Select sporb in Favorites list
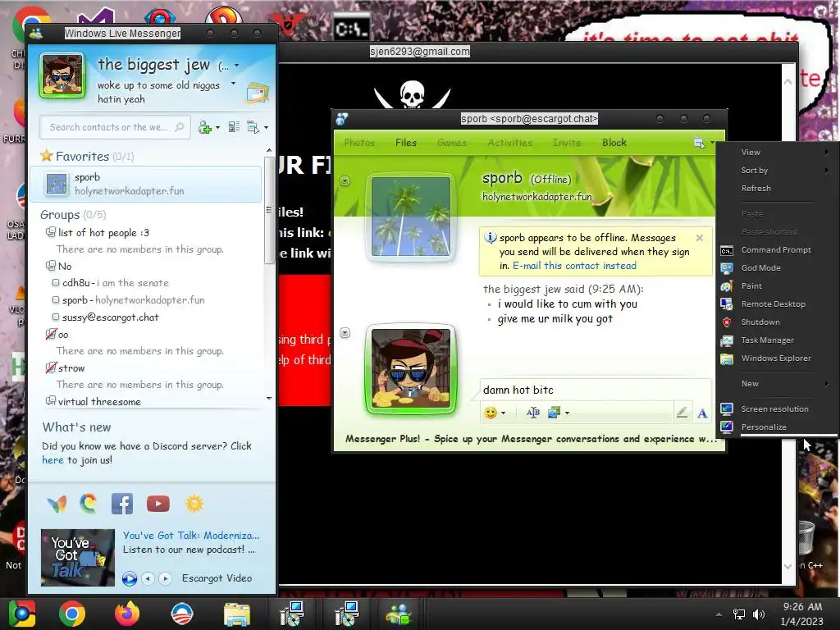Screen dimensions: 840x630 pyautogui.click(x=145, y=184)
